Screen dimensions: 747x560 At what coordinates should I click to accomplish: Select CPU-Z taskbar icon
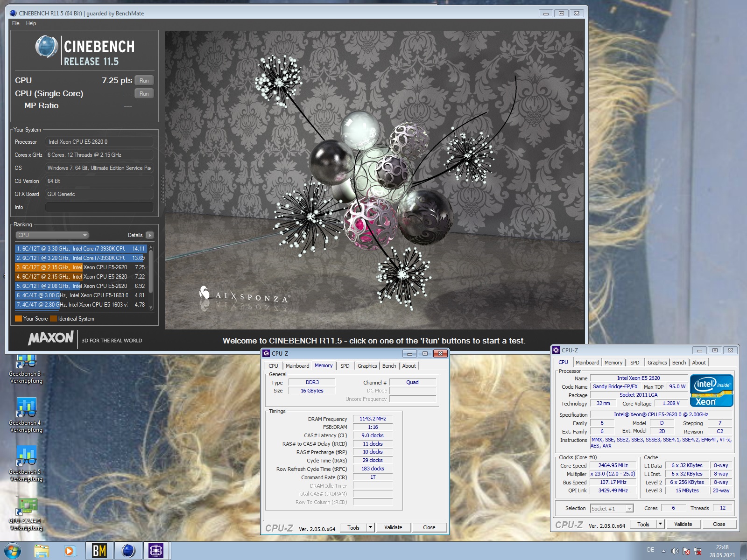click(x=156, y=551)
